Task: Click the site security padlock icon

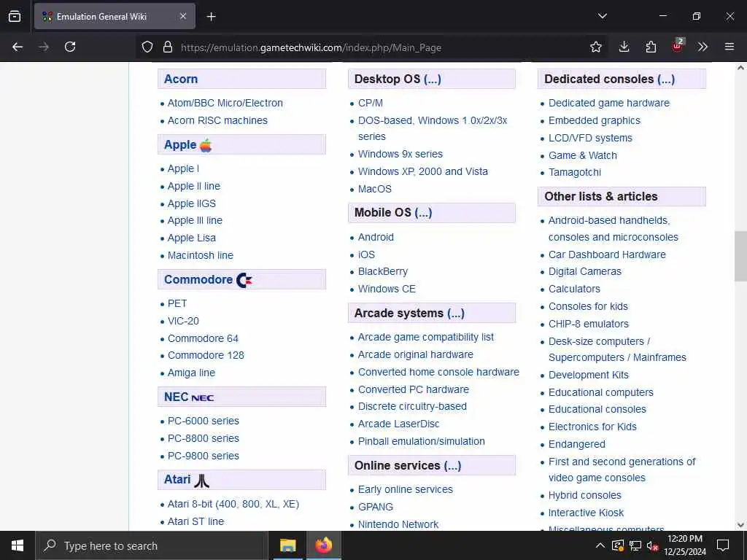Action: coord(167,47)
